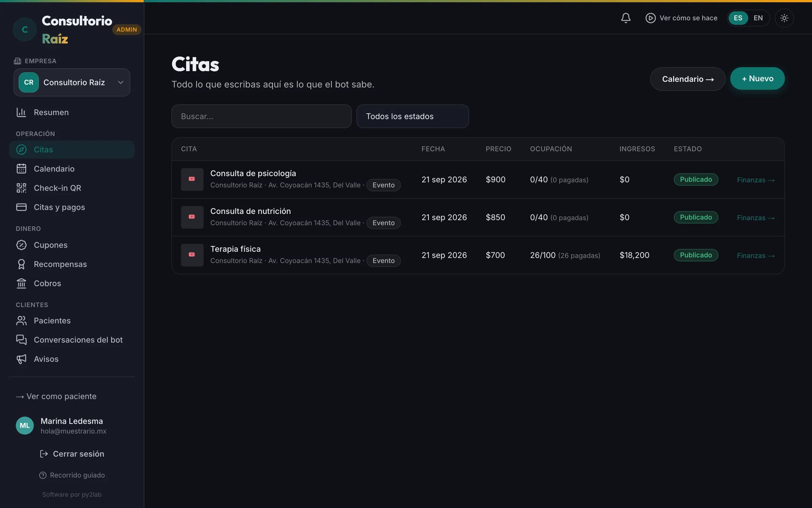Click the OCUPACIÓN column header
Screen dimensions: 812x508
(x=551, y=149)
